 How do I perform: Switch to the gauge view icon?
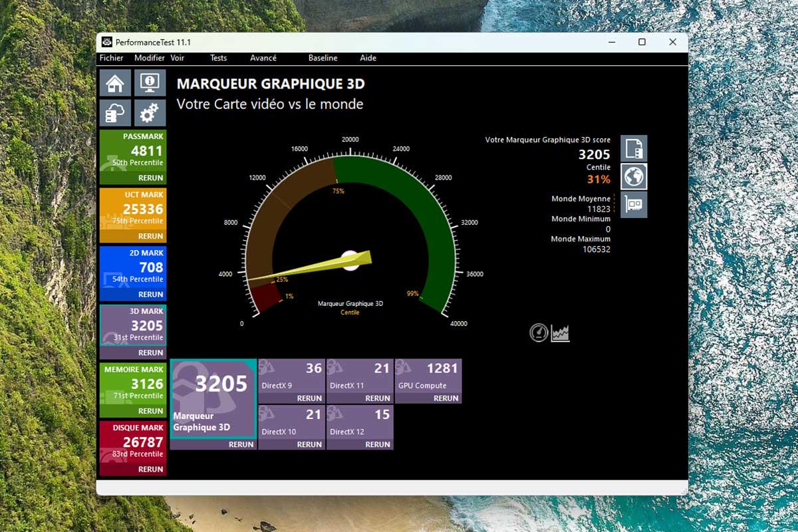(x=539, y=332)
